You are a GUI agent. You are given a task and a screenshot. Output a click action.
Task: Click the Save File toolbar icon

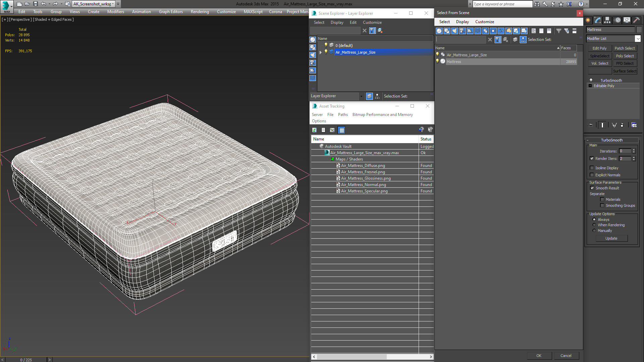point(35,4)
